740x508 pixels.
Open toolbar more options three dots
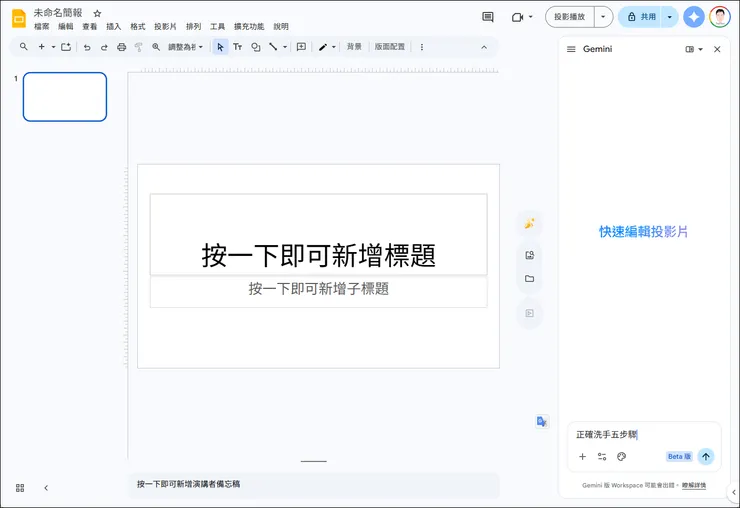(x=422, y=47)
